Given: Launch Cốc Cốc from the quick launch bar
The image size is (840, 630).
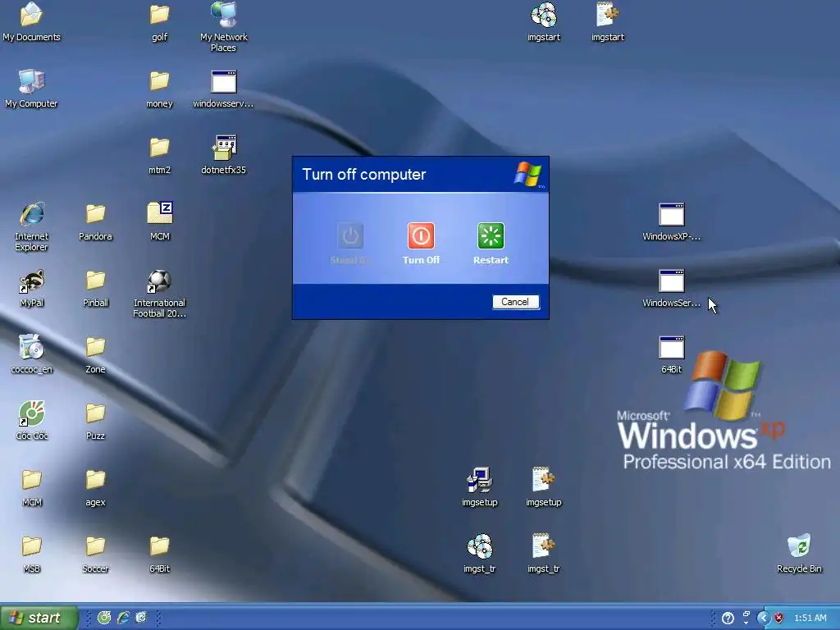Looking at the screenshot, I should [x=104, y=618].
